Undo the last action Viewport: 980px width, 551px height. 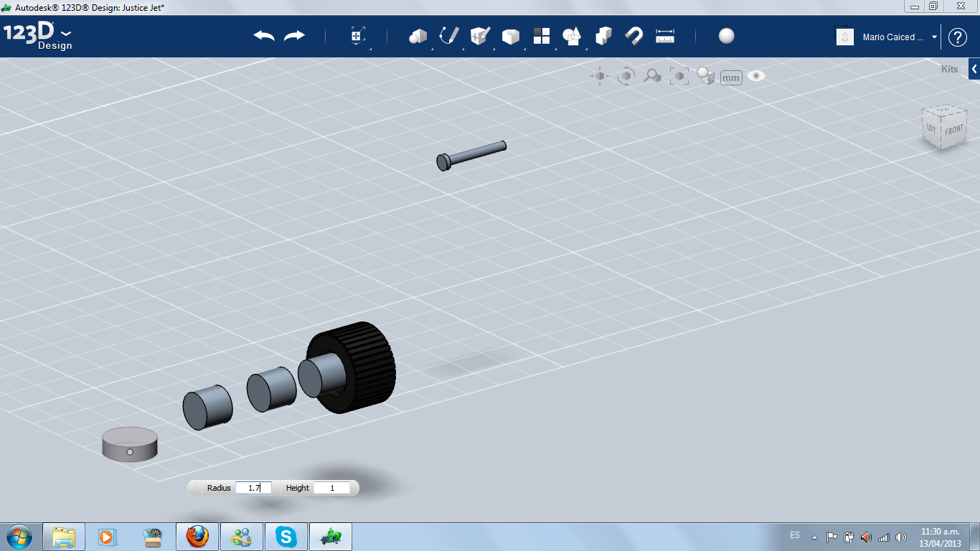(264, 36)
